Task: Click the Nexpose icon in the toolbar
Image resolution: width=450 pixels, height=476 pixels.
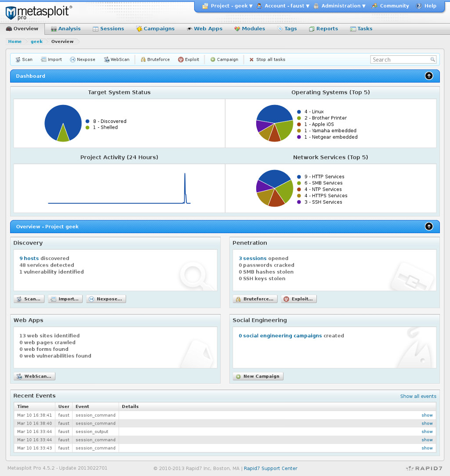Action: click(x=73, y=60)
